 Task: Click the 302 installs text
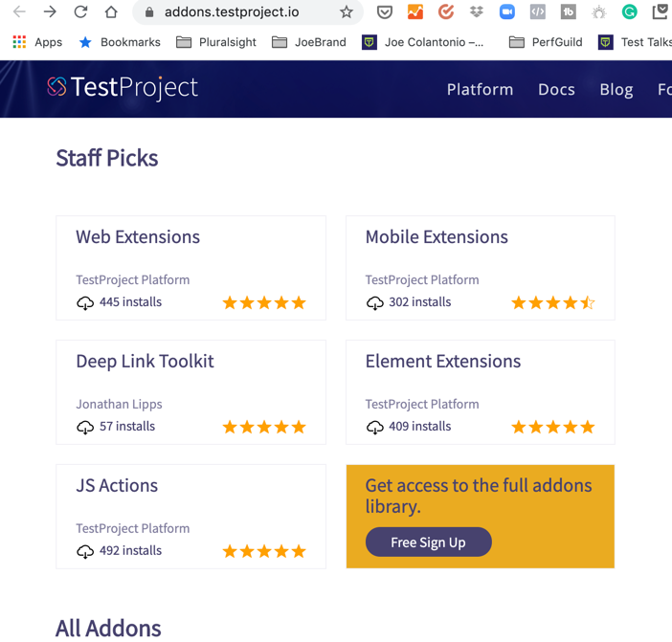420,302
